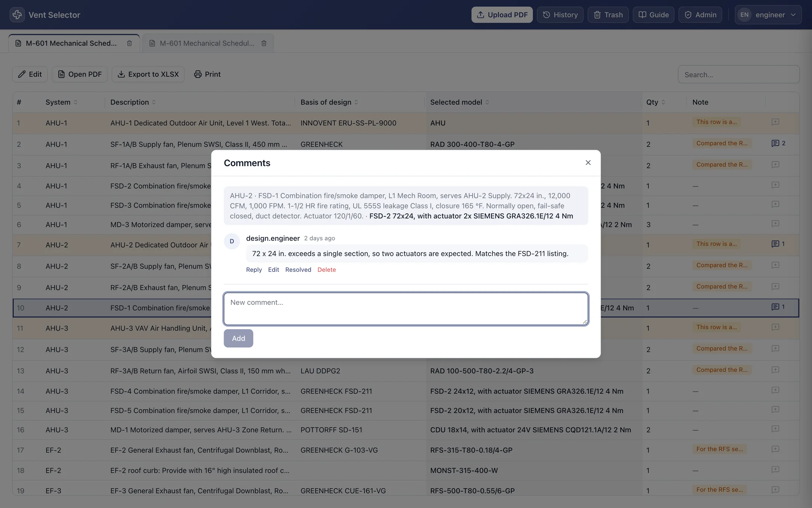This screenshot has width=812, height=508.
Task: Sort by Basis of design column
Action: pyautogui.click(x=329, y=102)
